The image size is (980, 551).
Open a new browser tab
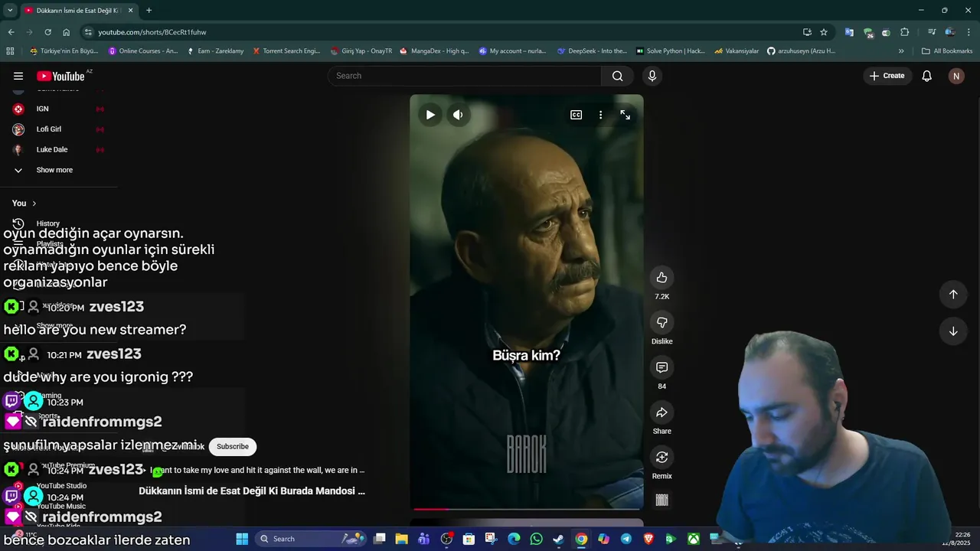pos(149,10)
